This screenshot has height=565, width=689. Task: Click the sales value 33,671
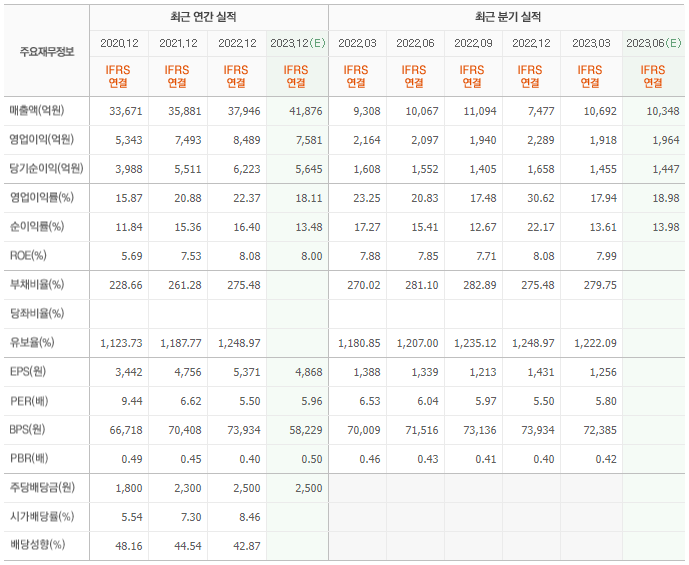click(126, 111)
